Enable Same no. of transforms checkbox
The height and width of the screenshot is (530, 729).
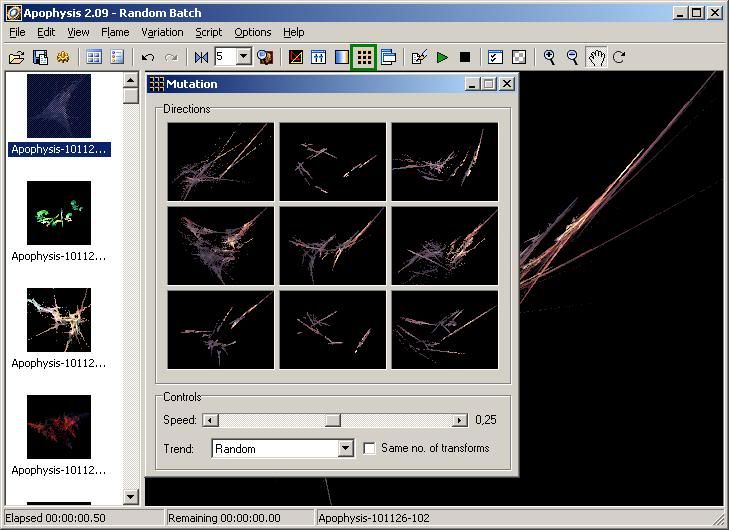click(370, 449)
